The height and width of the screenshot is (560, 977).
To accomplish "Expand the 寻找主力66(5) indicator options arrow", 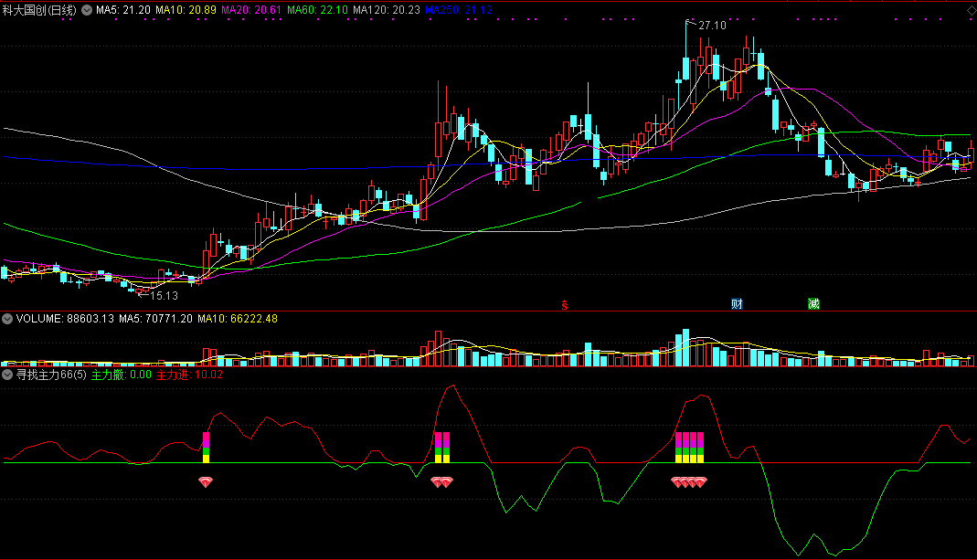I will [7, 375].
